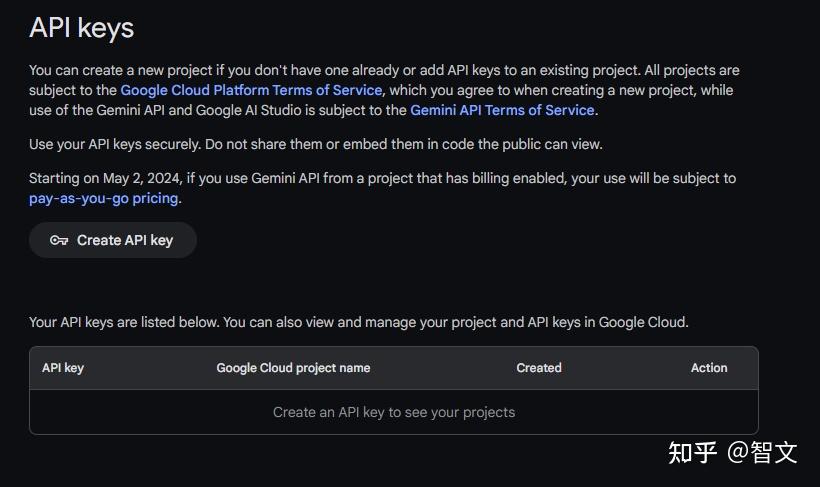Click the API keys page heading

(x=82, y=28)
